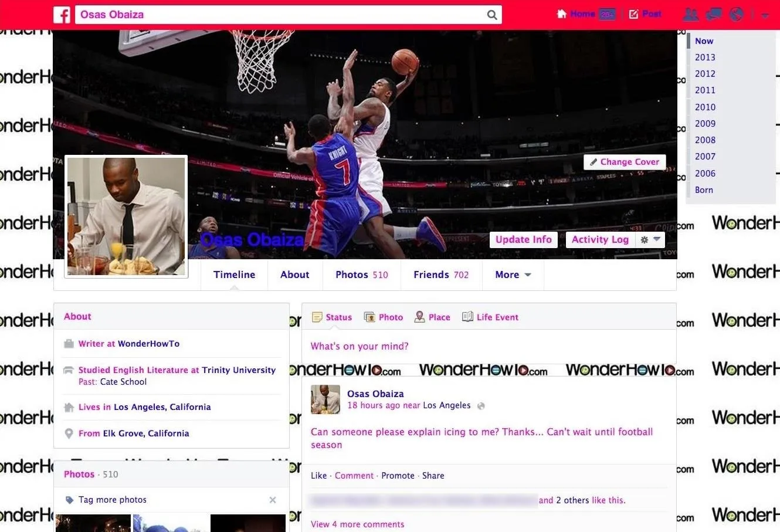Click the Osas Obaiza post author name
Image resolution: width=780 pixels, height=532 pixels.
(375, 394)
